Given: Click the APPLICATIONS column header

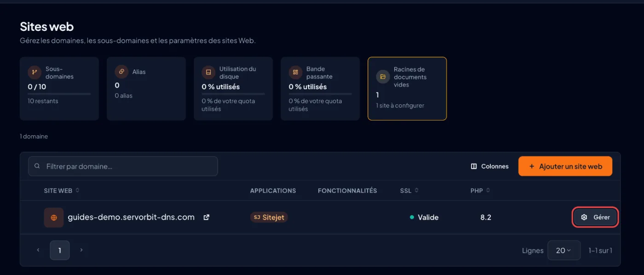Looking at the screenshot, I should (273, 190).
